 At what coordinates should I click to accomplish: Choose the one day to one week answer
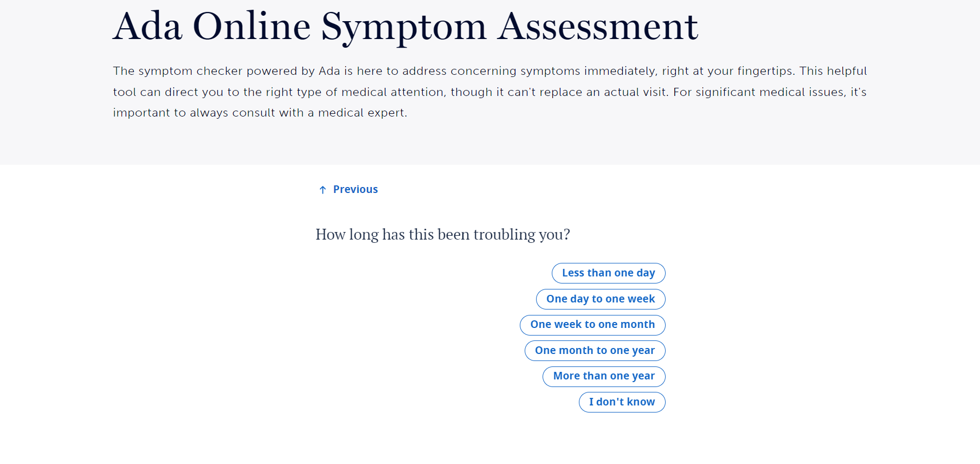coord(600,299)
